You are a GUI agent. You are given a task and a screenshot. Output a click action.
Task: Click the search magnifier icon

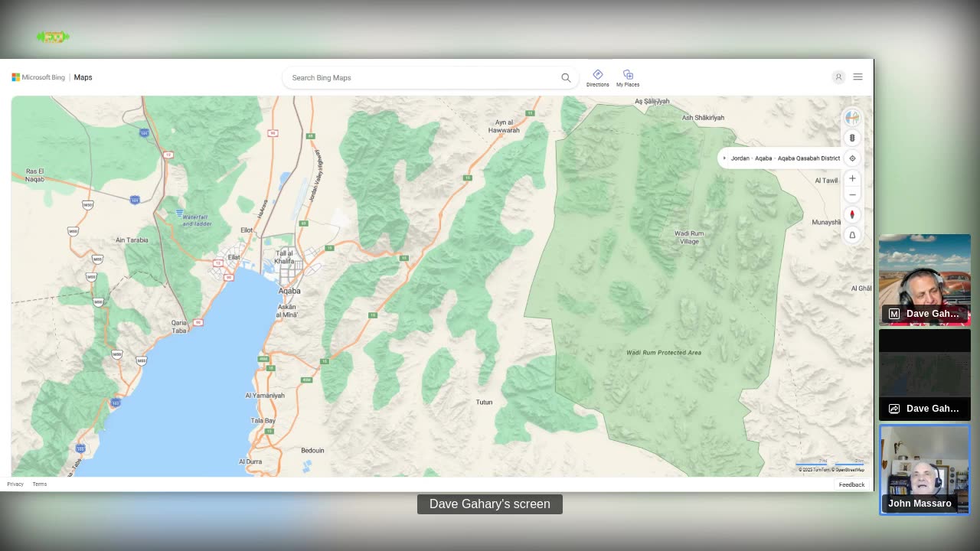[566, 78]
